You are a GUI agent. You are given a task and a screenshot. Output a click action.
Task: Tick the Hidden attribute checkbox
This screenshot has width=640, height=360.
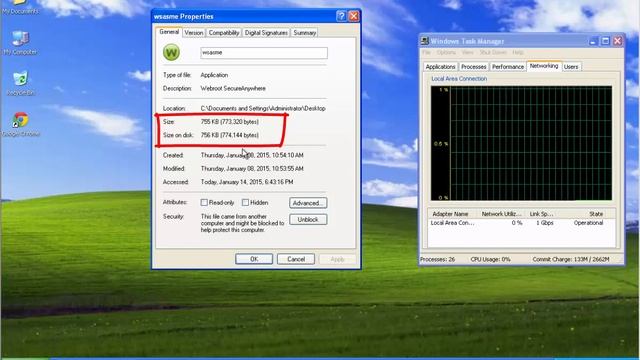coord(245,202)
